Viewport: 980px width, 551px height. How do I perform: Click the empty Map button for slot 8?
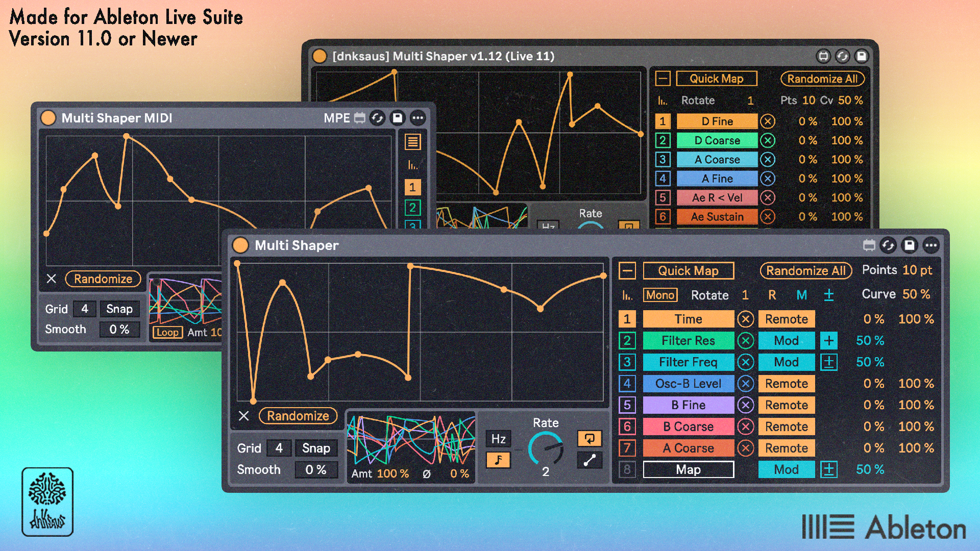point(688,469)
